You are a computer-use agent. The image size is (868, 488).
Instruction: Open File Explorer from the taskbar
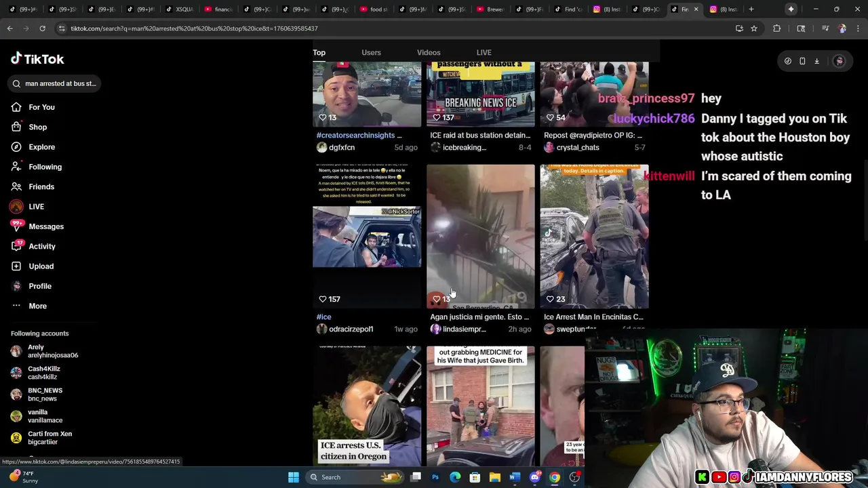495,477
